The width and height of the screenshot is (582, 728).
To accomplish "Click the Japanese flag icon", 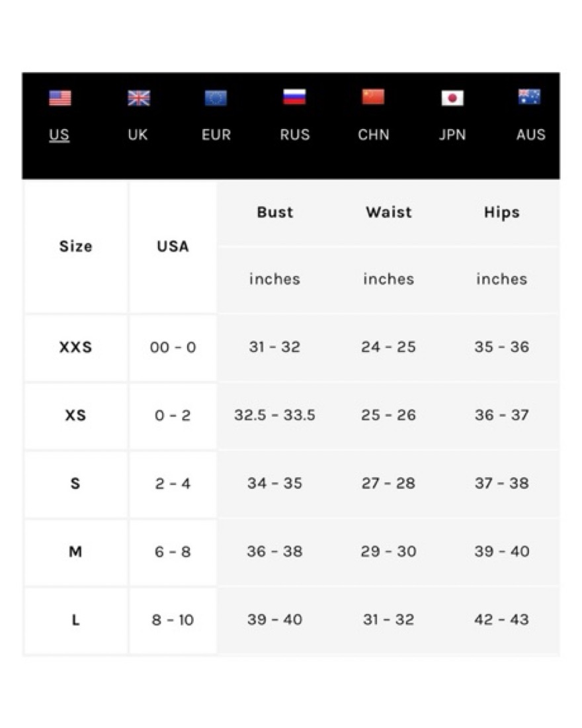I will point(452,99).
